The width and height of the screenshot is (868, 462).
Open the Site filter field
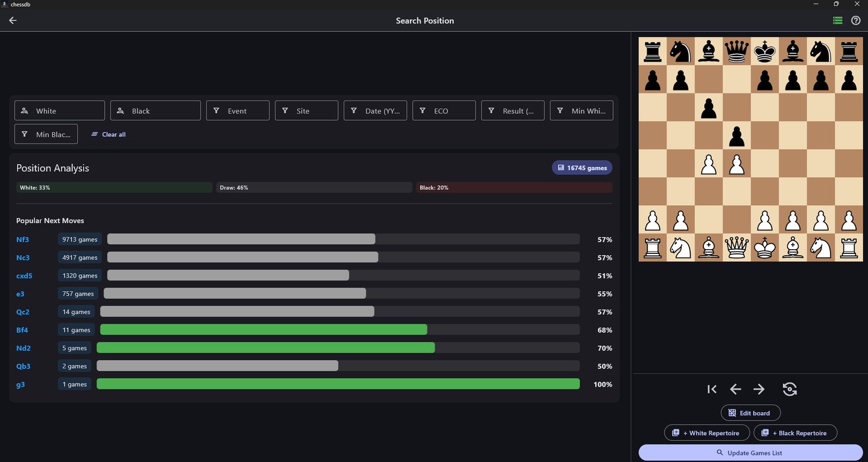(306, 111)
